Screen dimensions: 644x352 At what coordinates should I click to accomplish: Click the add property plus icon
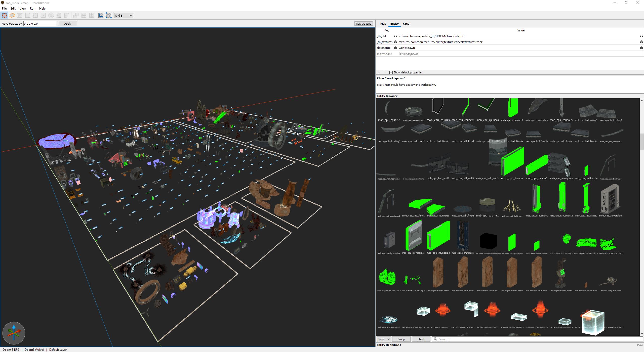(x=379, y=72)
